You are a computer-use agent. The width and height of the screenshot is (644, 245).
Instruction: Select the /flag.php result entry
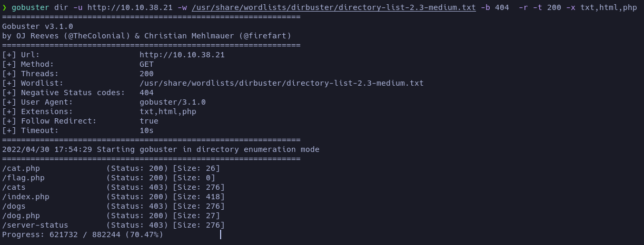click(109, 178)
